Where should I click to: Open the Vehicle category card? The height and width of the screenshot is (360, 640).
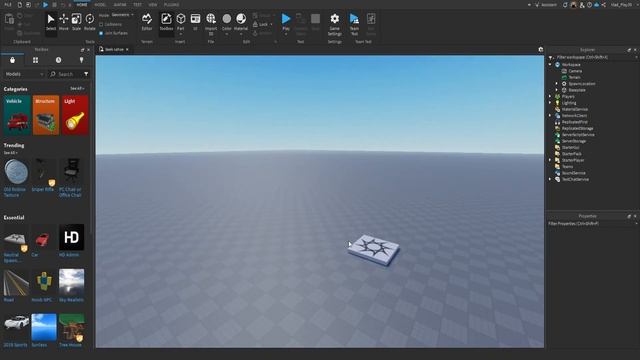point(17,115)
